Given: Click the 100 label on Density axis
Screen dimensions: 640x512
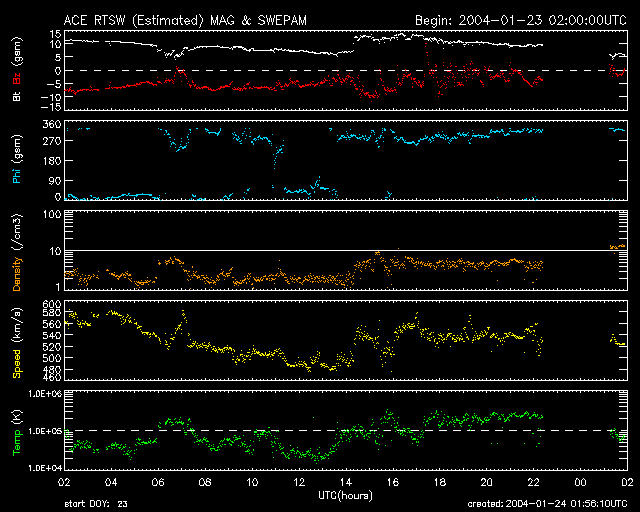Looking at the screenshot, I should coord(52,214).
